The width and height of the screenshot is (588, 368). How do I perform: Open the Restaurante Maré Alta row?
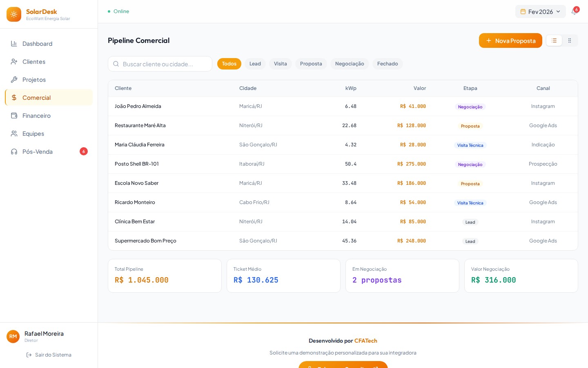pyautogui.click(x=140, y=126)
